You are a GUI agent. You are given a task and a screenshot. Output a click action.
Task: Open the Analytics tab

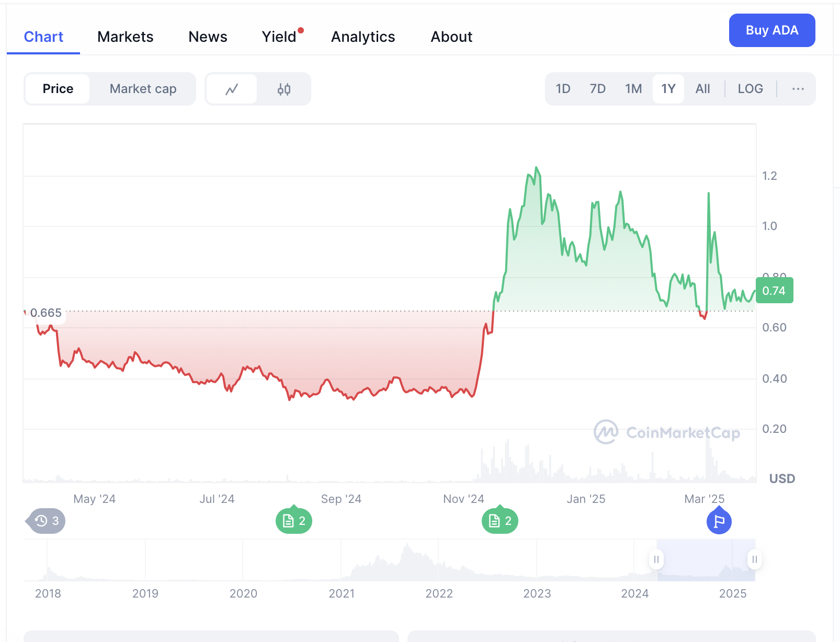click(363, 37)
